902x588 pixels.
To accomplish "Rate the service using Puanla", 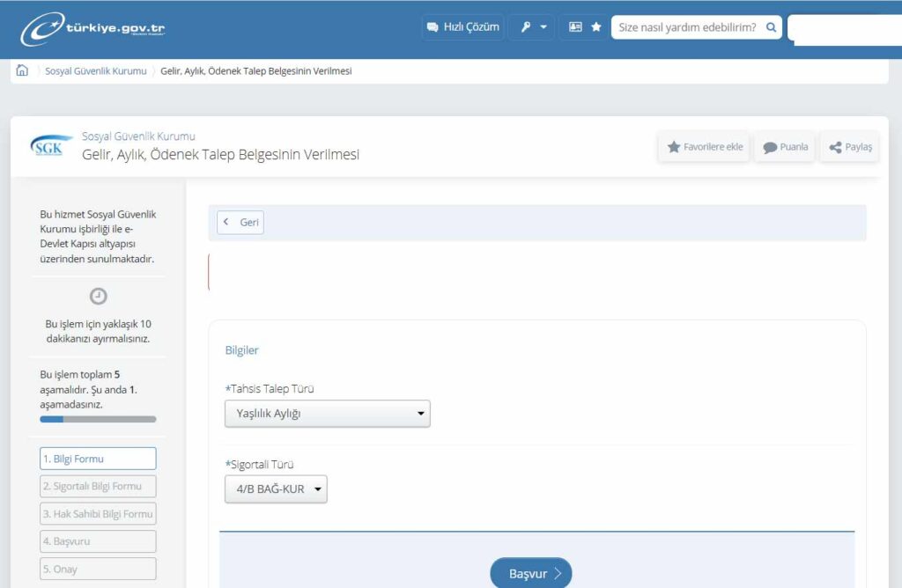I will (x=785, y=147).
